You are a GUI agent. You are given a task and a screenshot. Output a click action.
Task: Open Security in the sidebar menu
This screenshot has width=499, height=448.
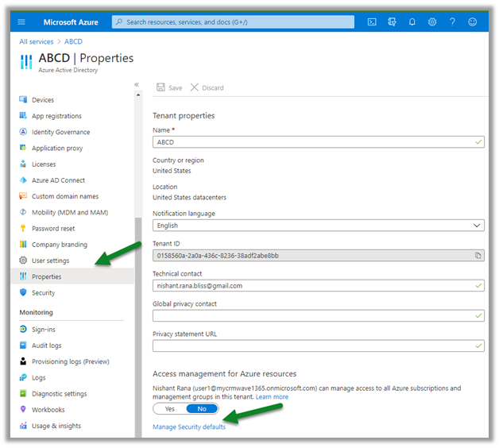pos(44,293)
